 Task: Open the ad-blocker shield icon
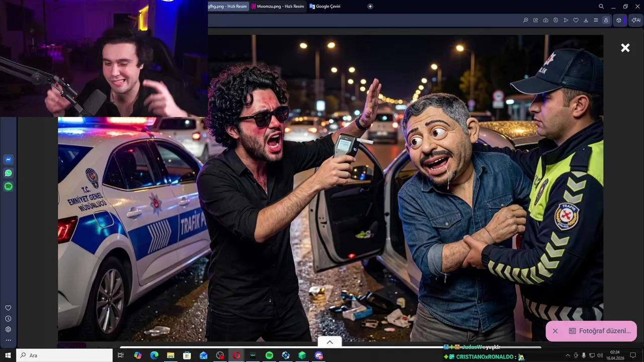click(x=556, y=20)
